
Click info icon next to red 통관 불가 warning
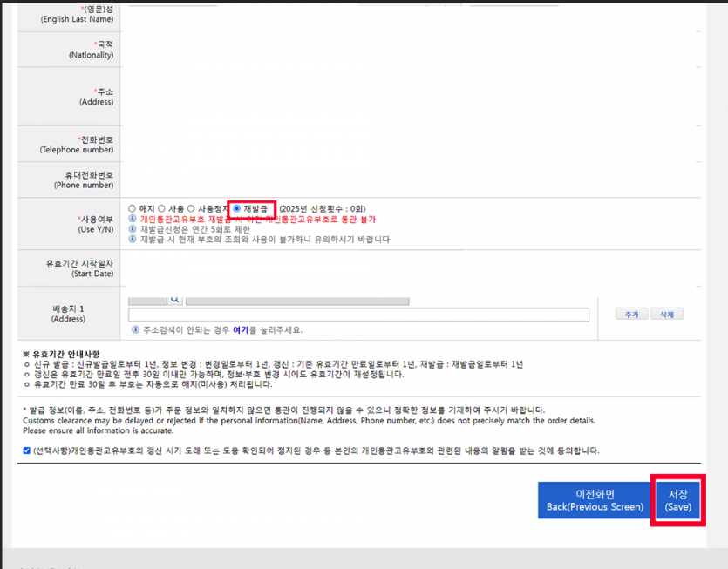(x=132, y=219)
